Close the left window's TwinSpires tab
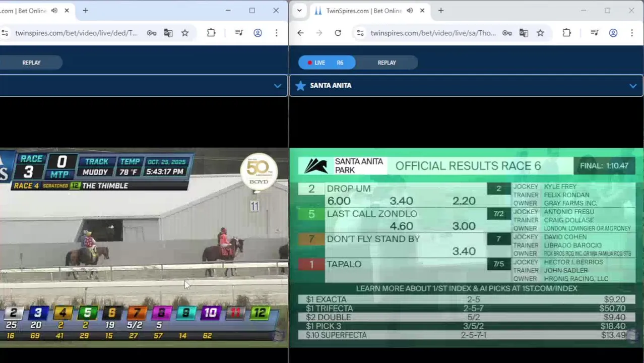644x363 pixels. (x=67, y=11)
